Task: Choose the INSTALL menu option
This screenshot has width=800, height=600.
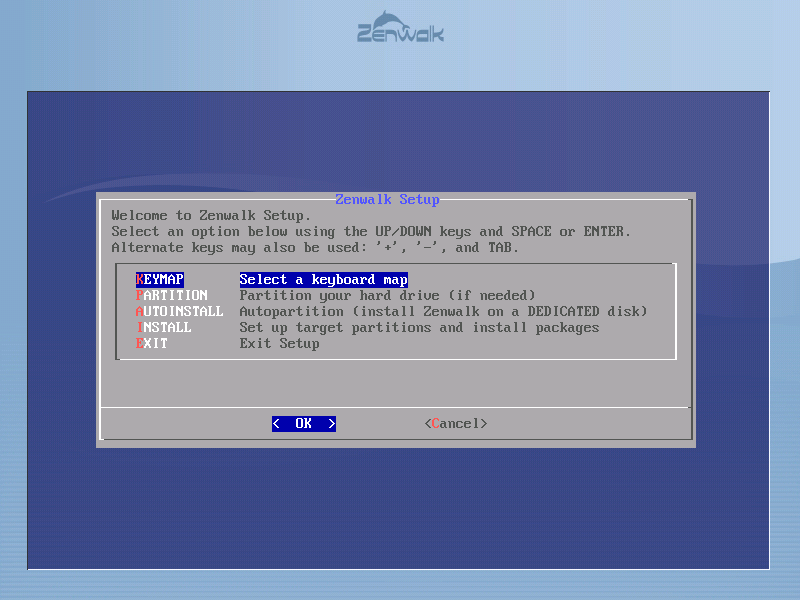Action: click(164, 327)
